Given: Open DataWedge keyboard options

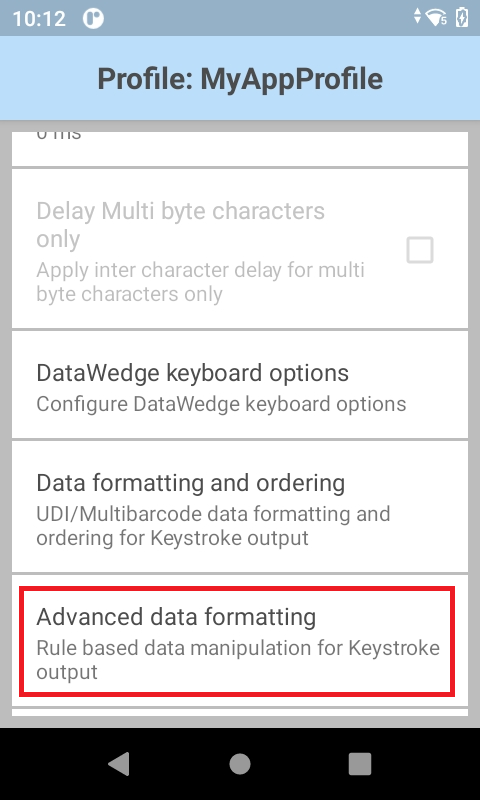Looking at the screenshot, I should [240, 386].
